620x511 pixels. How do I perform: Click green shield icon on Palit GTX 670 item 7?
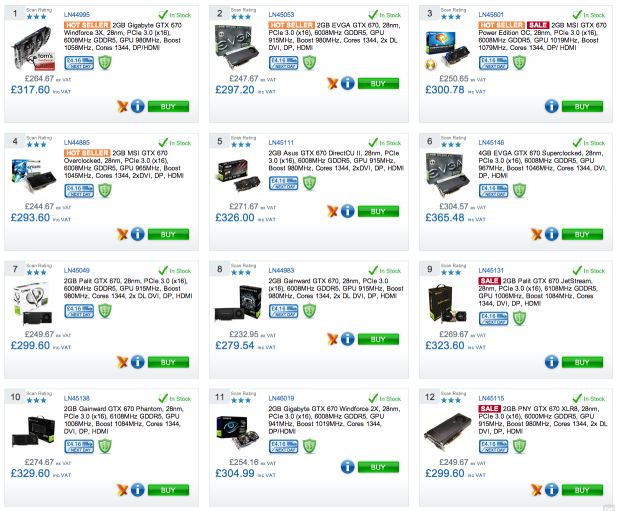point(105,310)
